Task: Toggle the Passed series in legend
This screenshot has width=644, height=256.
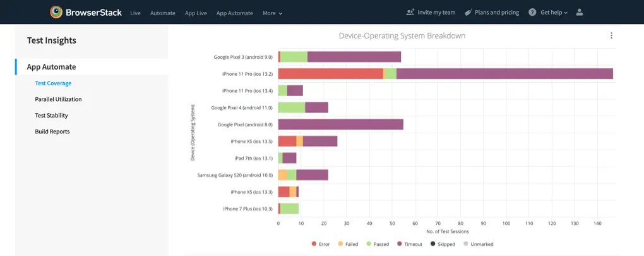Action: point(376,244)
